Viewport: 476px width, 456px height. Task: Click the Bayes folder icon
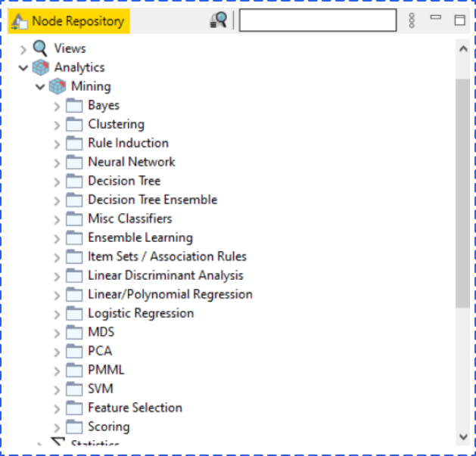74,105
